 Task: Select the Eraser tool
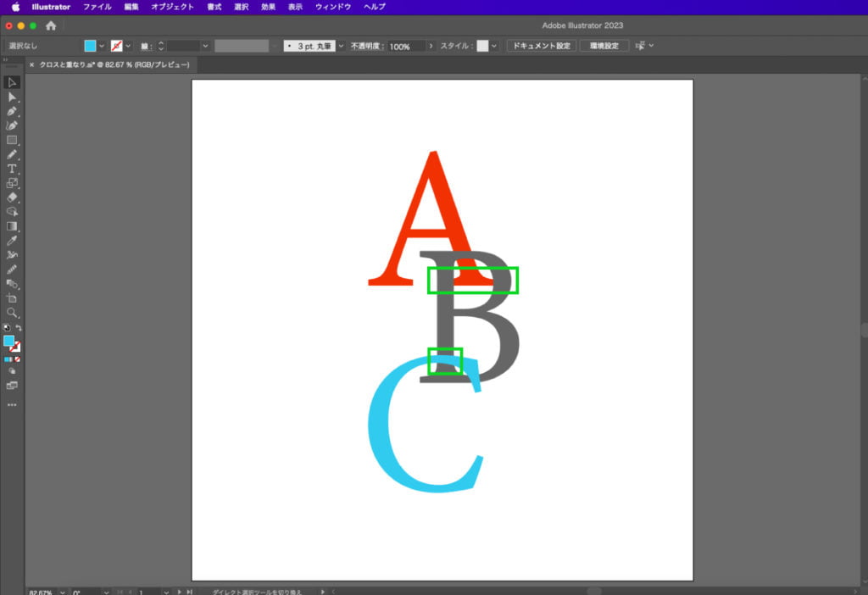click(12, 197)
